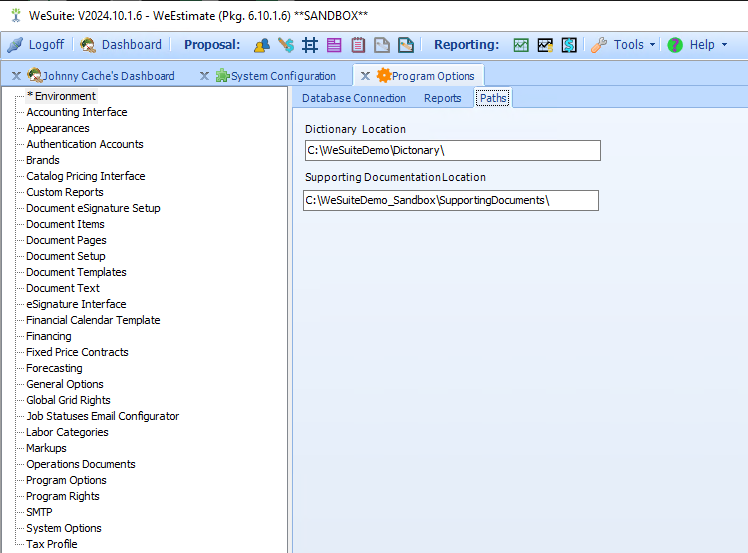Click the Proposal blue grid hash icon

click(310, 45)
